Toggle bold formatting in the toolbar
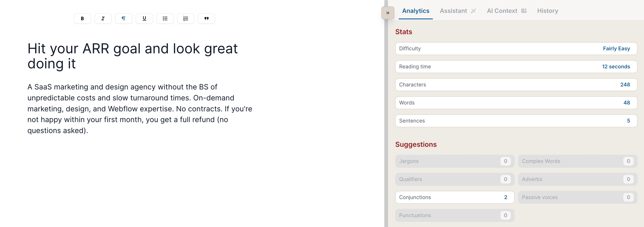This screenshot has height=227, width=644. pyautogui.click(x=82, y=18)
